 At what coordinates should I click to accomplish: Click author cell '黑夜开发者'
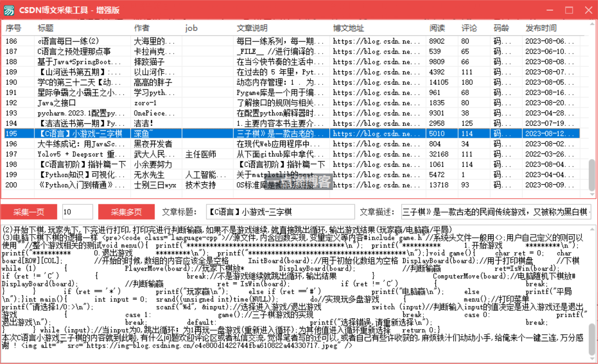tap(153, 144)
